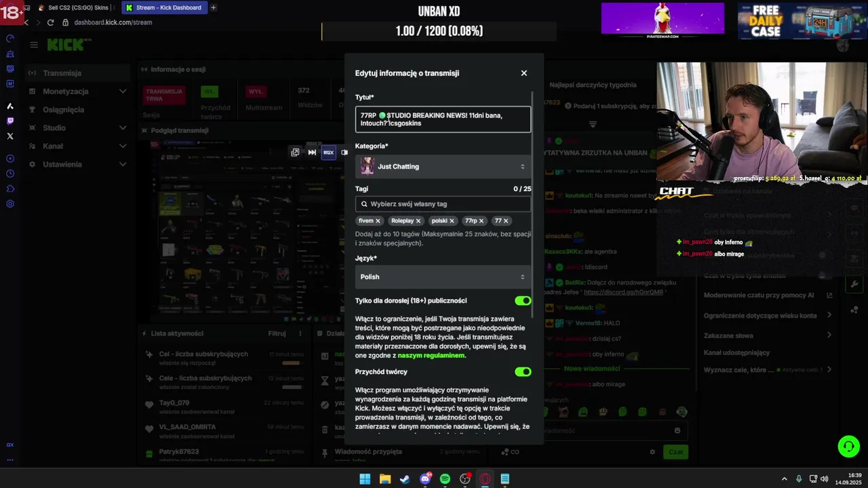
Task: Open the Filtruj activity filter
Action: [277, 333]
